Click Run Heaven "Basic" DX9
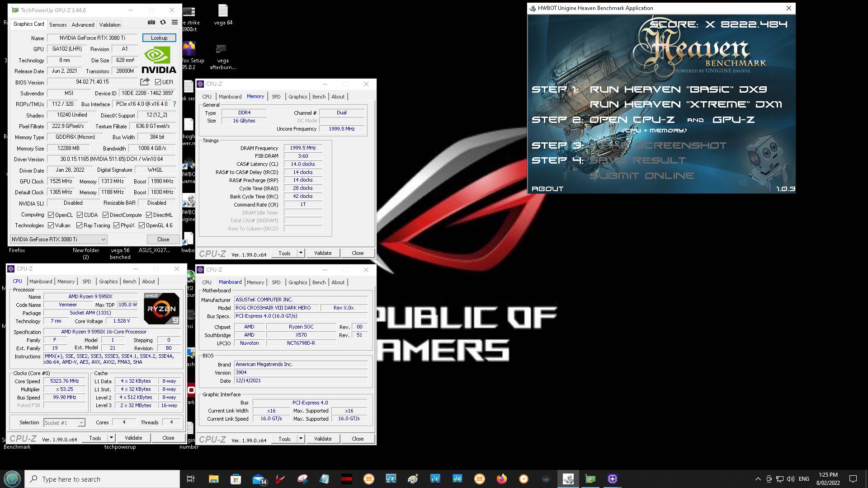Screen dimensions: 868x488 pos(678,89)
